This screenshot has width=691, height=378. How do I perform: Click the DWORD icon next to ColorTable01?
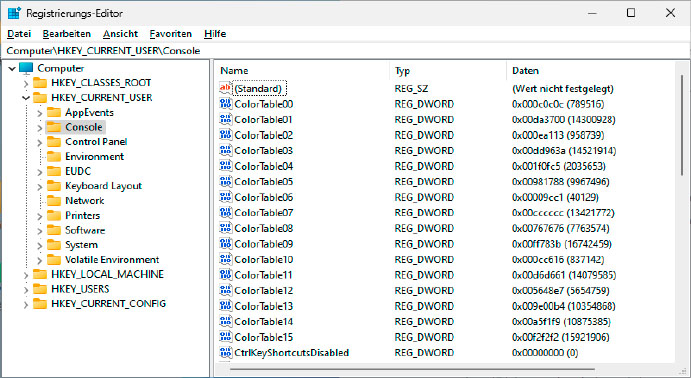click(x=225, y=119)
